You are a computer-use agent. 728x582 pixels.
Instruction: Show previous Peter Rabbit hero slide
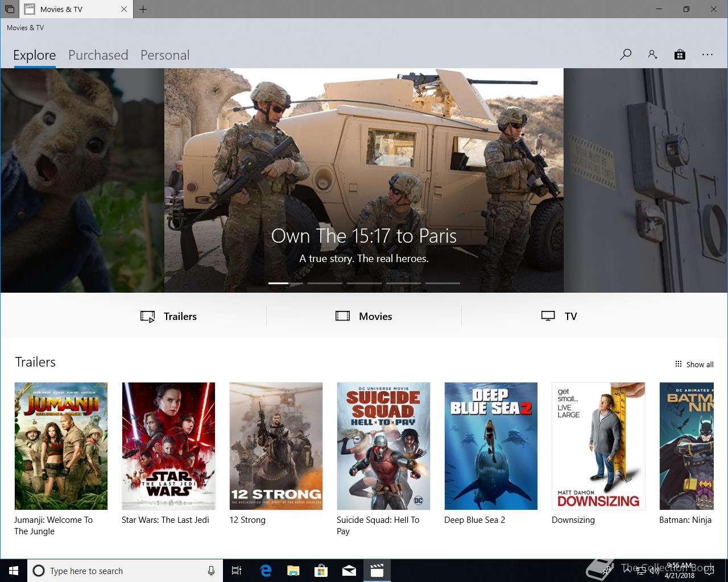click(82, 180)
